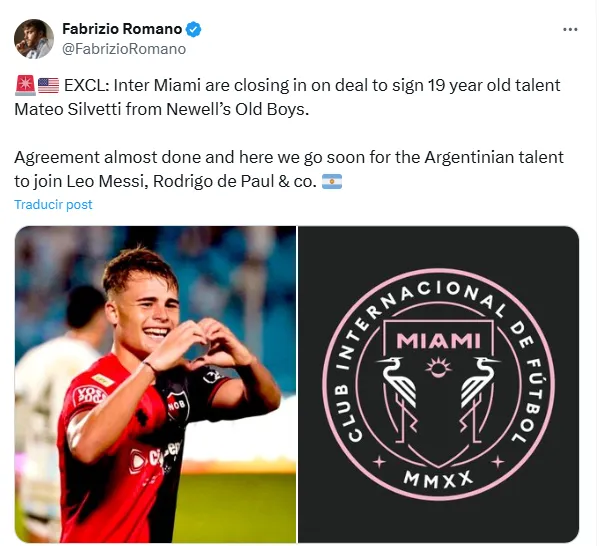The width and height of the screenshot is (606, 546).
Task: Click the "EXCL" word in the tweet
Action: point(85,85)
